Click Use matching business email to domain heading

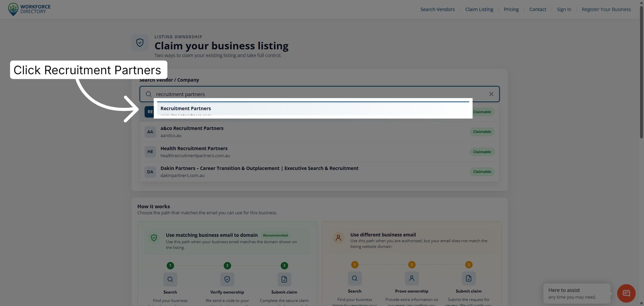click(212, 235)
